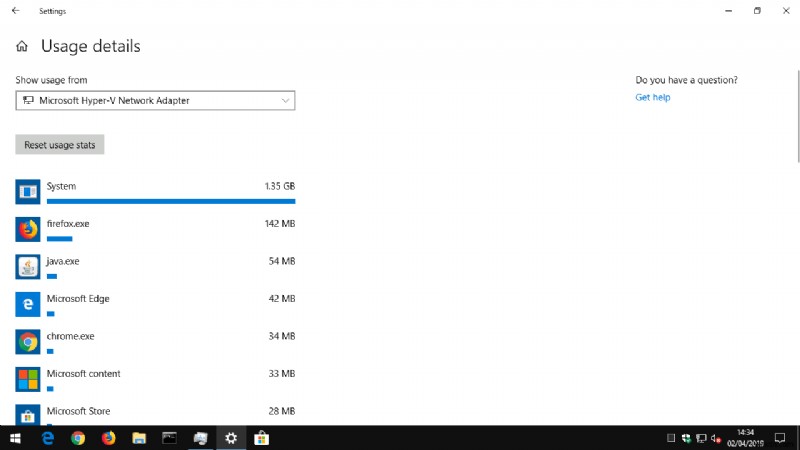The width and height of the screenshot is (800, 450).
Task: Close the Settings window
Action: (x=786, y=11)
